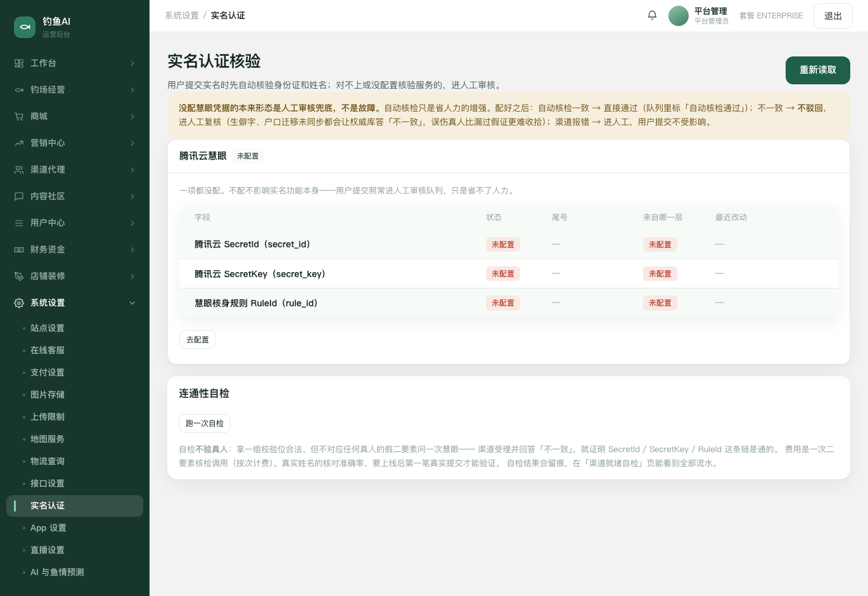
Task: Click the 工作台 dashboard icon
Action: [x=19, y=63]
